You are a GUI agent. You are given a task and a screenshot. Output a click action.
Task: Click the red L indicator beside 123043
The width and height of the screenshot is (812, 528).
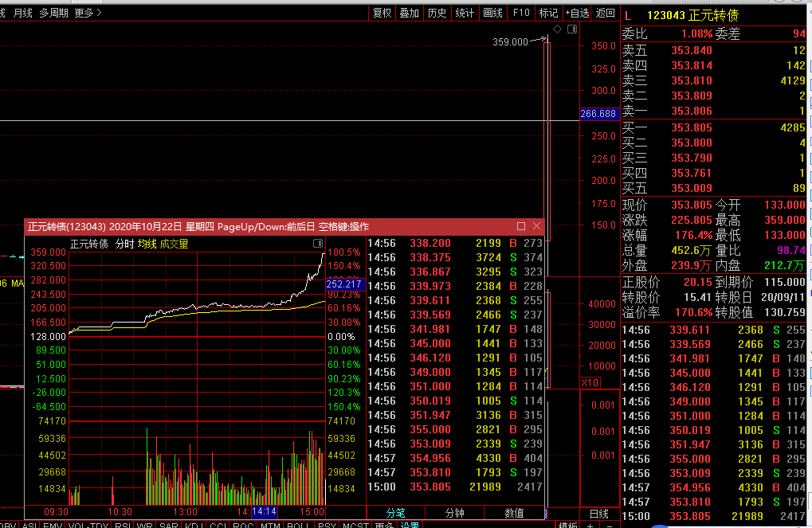coord(628,16)
